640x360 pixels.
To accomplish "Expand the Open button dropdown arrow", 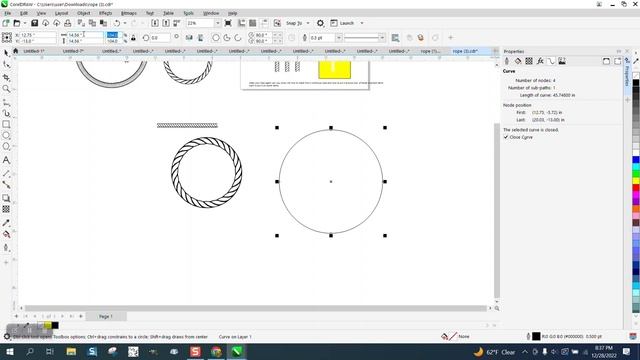I will (25, 23).
